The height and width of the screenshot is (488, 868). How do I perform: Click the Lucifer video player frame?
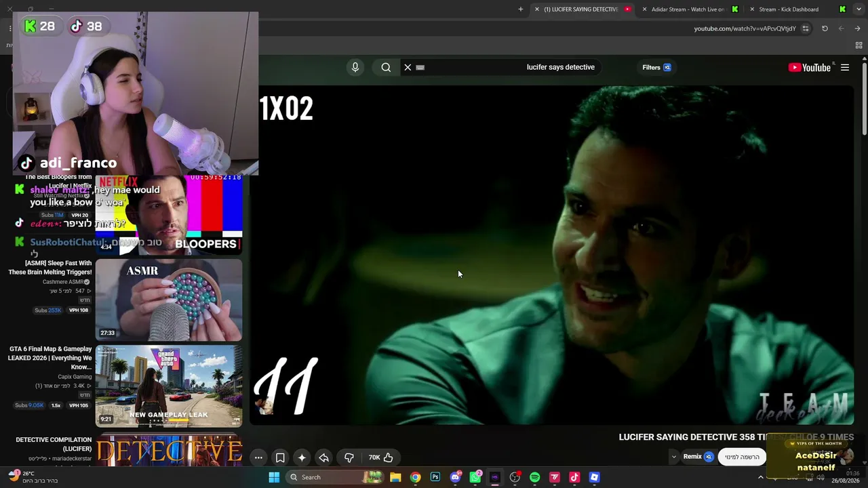tap(552, 255)
